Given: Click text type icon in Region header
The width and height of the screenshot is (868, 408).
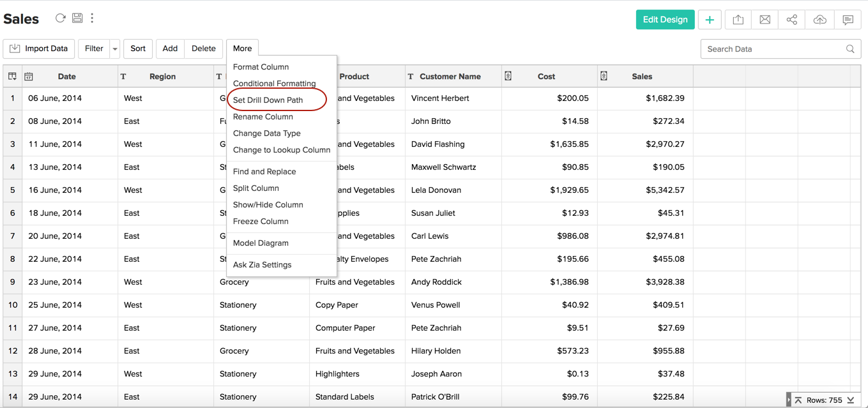Looking at the screenshot, I should [123, 77].
